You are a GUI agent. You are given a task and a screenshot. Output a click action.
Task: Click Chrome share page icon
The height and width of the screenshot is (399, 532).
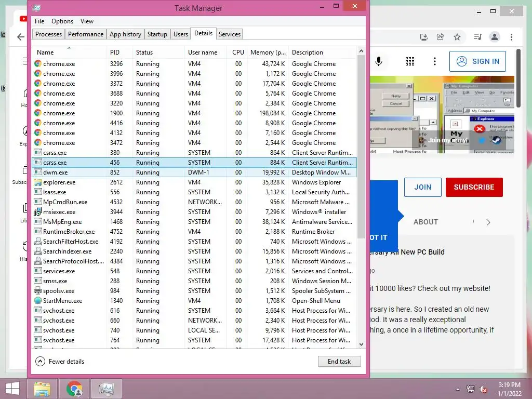coord(441,37)
